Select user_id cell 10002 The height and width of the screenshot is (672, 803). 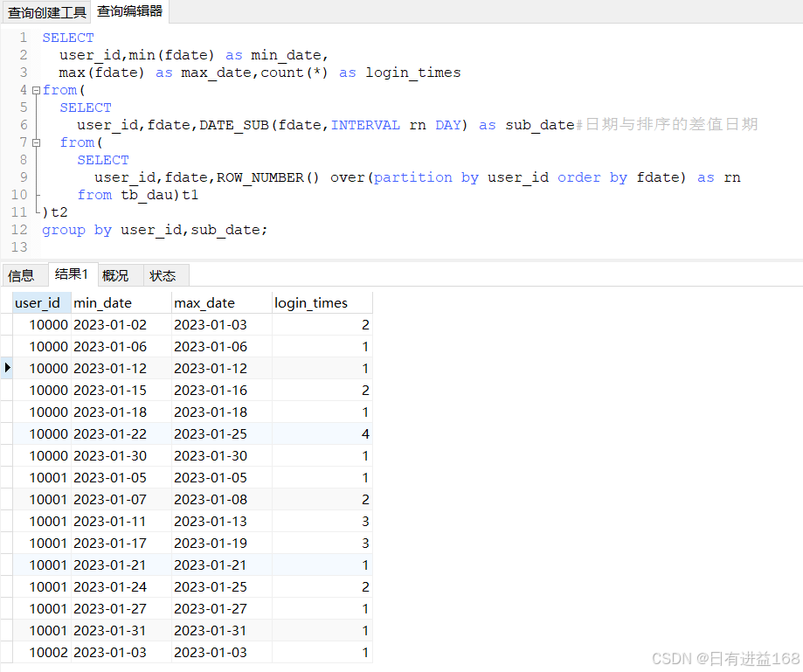click(x=41, y=653)
